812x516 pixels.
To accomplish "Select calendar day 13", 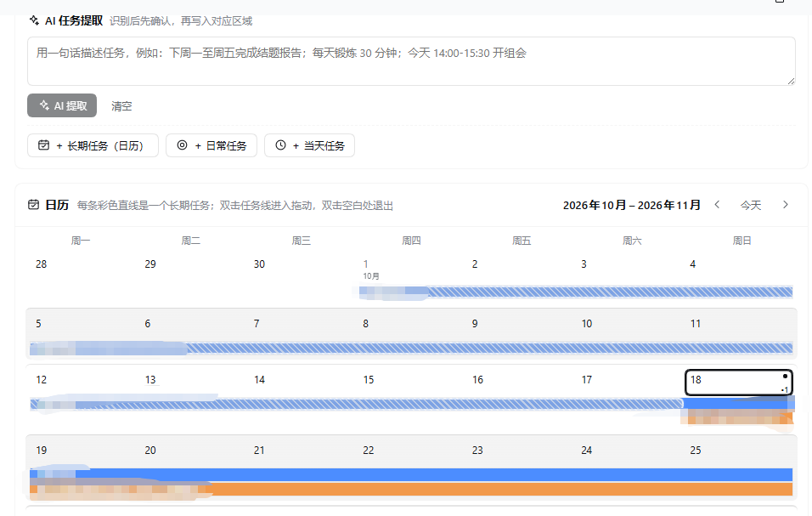I will [150, 380].
